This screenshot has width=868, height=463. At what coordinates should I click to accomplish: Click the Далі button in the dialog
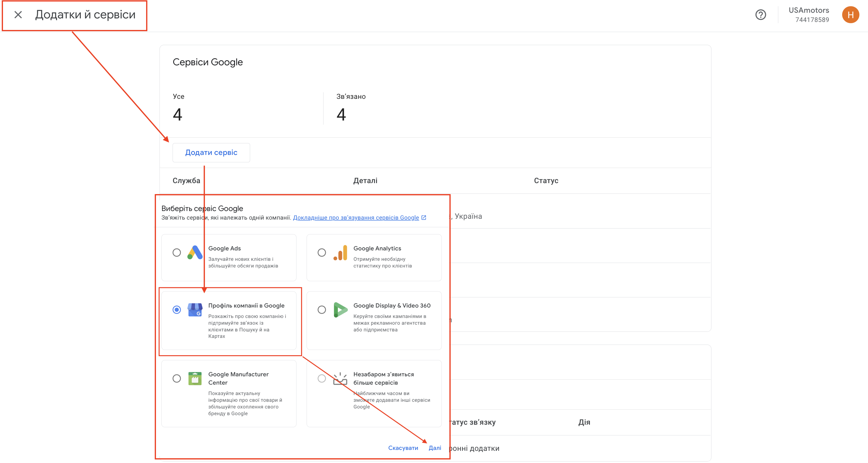tap(435, 448)
